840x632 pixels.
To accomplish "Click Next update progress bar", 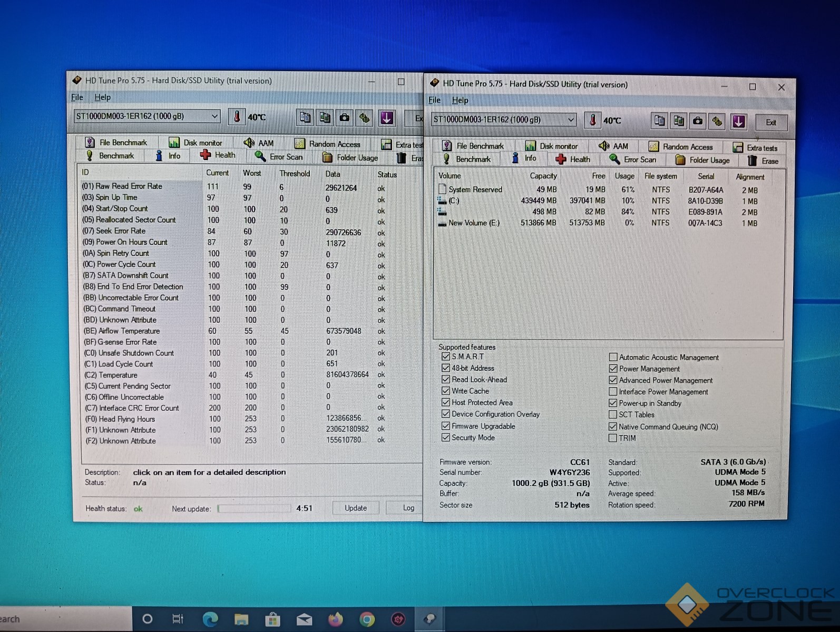I will click(x=254, y=508).
